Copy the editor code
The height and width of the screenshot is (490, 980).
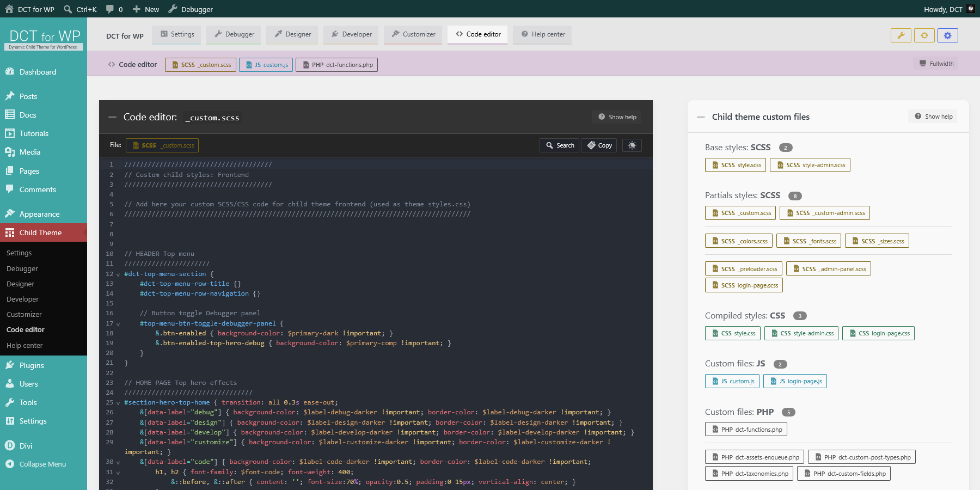599,145
